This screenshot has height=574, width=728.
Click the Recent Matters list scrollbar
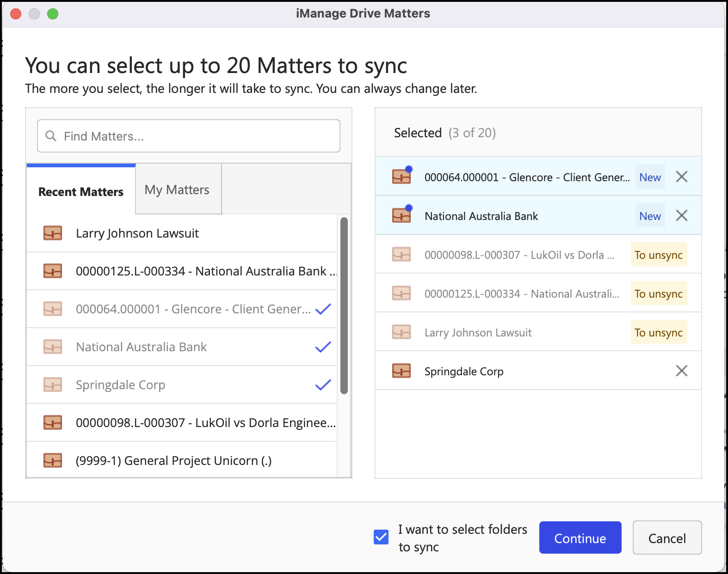tap(344, 305)
